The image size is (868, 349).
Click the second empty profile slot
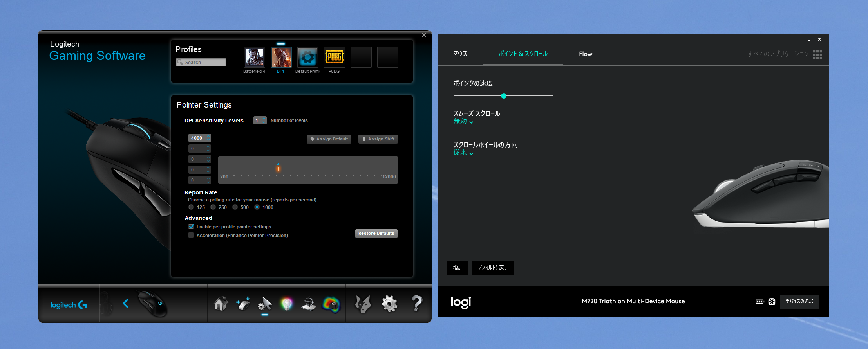(x=387, y=57)
